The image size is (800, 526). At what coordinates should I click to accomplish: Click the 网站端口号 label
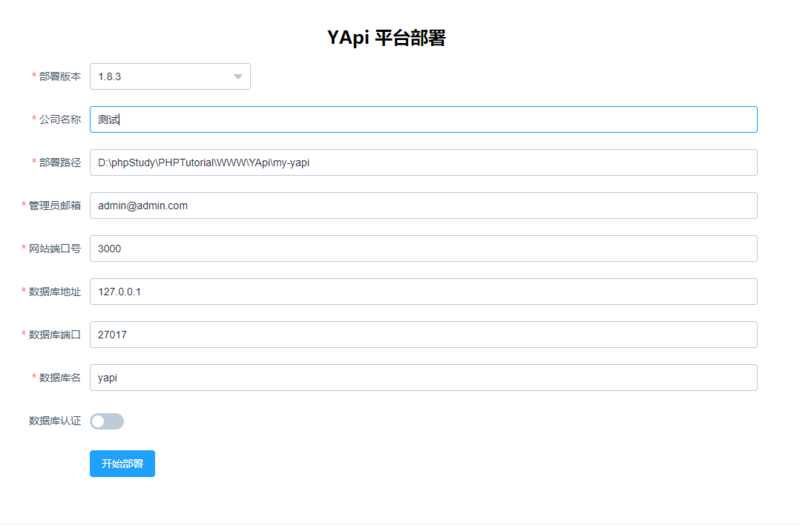55,248
